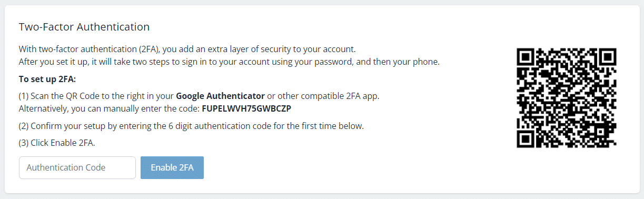This screenshot has height=199, width=644.
Task: Click the "To set up 2FA:" heading
Action: [47, 79]
